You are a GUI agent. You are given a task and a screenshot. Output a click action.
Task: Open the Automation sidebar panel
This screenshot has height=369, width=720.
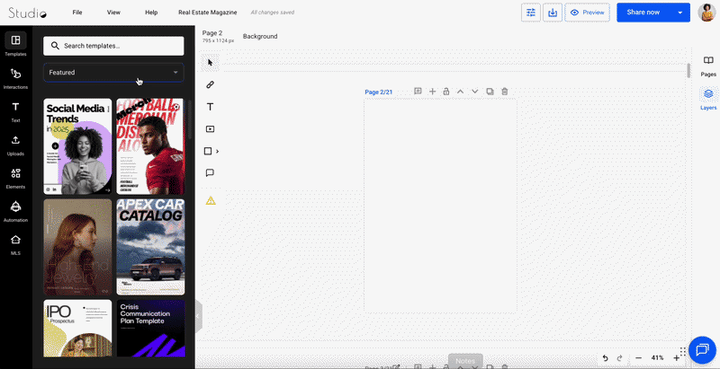pyautogui.click(x=16, y=211)
